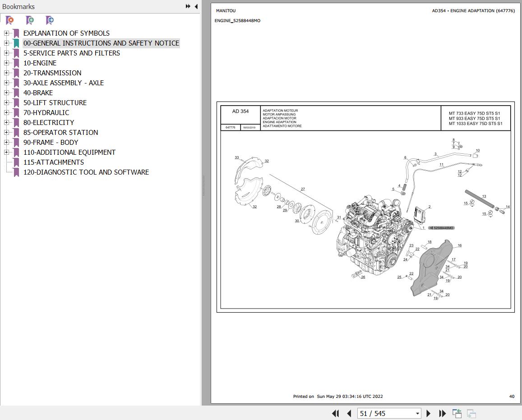Open the page number dropdown

pos(417,414)
